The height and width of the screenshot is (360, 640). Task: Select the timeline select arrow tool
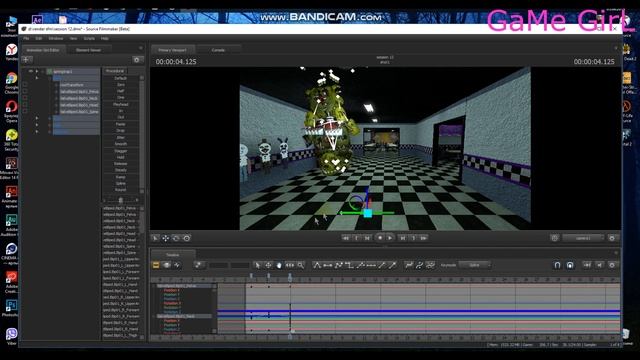coord(258,265)
